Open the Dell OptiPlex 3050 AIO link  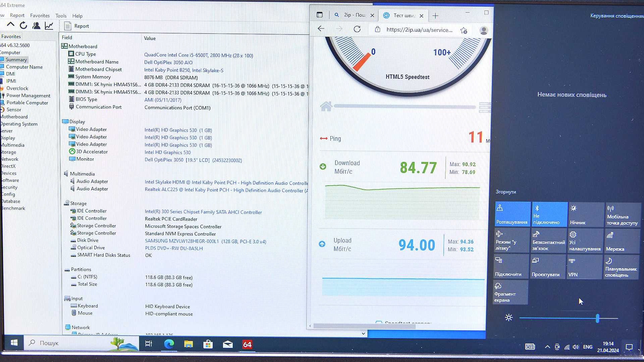[168, 62]
